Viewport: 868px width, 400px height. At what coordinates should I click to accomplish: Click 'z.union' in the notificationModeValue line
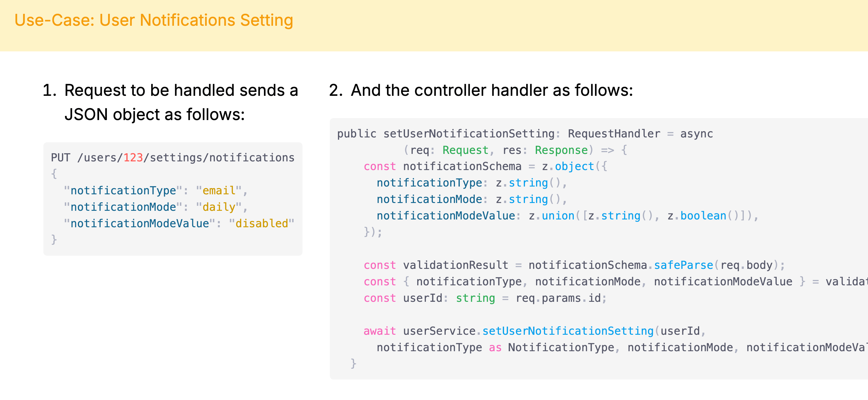coord(551,216)
